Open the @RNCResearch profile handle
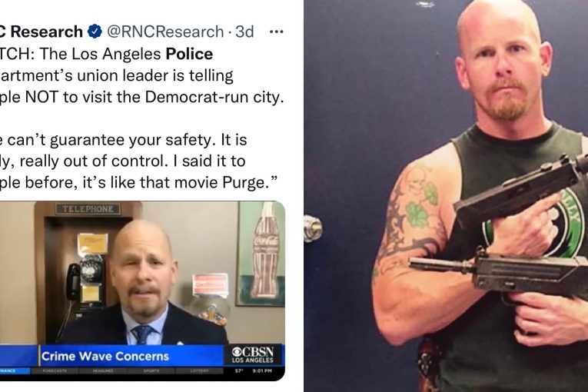 pos(165,32)
